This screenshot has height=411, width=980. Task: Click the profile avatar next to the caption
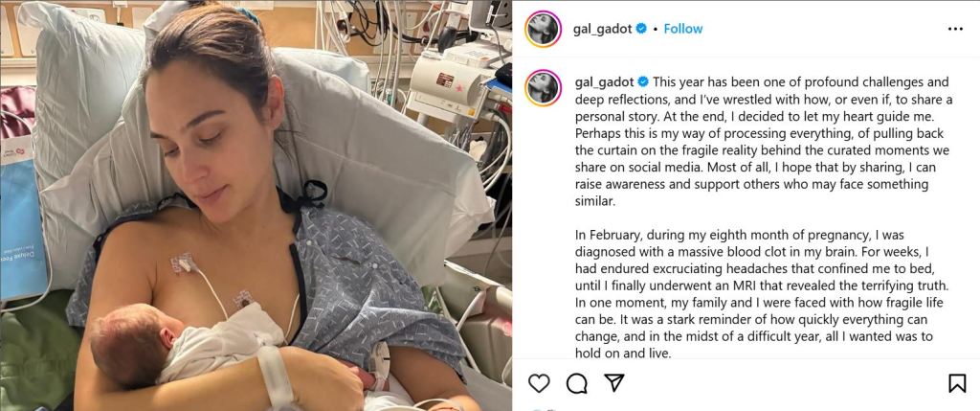(x=543, y=87)
